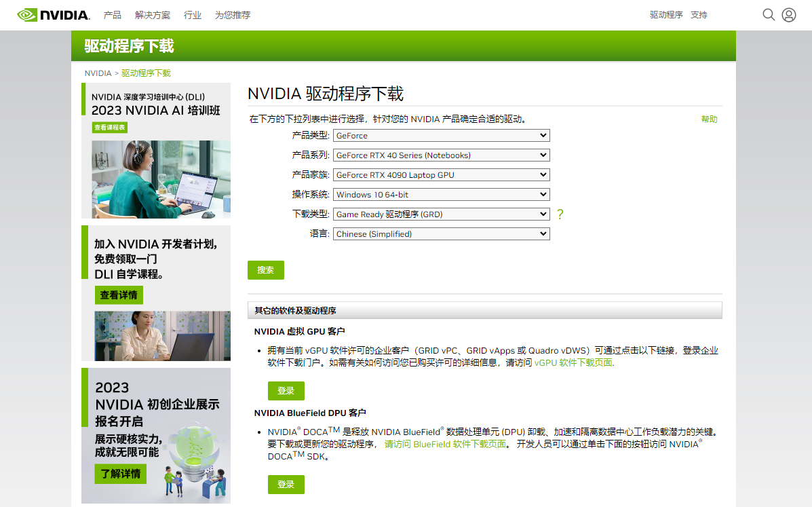Open the user account icon
The height and width of the screenshot is (507, 812).
[789, 15]
